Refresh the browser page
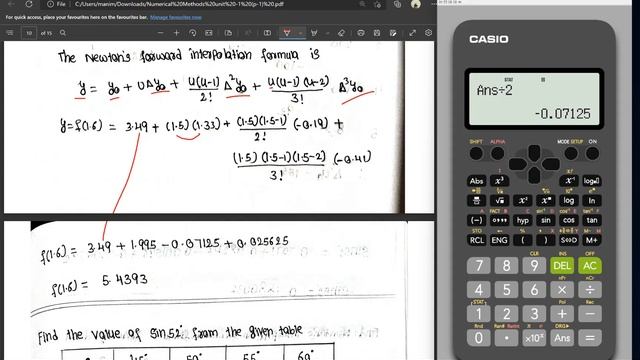Viewport: 640px width, 360px height. (x=29, y=4)
